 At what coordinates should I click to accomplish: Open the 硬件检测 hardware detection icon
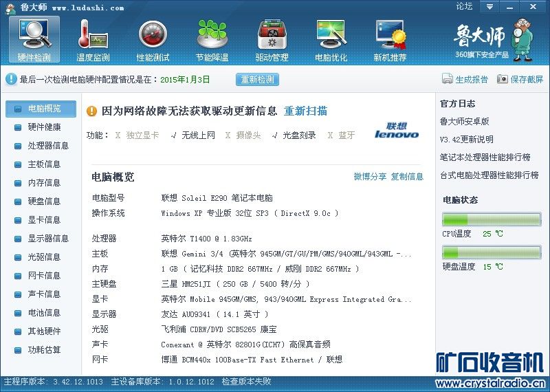click(x=34, y=40)
